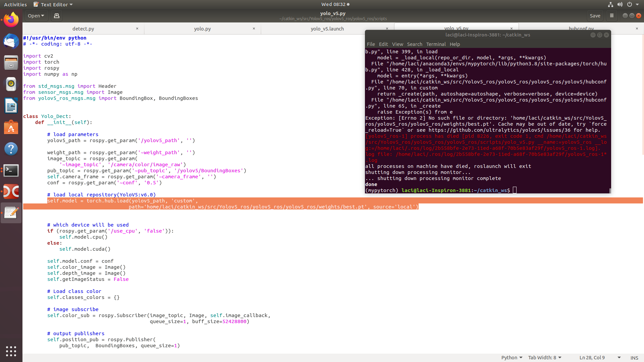Open gedit's hamburger menu
The image size is (644, 362).
pos(611,16)
